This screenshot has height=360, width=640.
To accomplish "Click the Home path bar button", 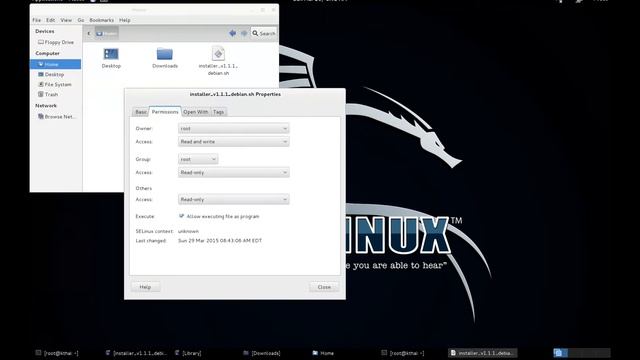I will tap(107, 33).
